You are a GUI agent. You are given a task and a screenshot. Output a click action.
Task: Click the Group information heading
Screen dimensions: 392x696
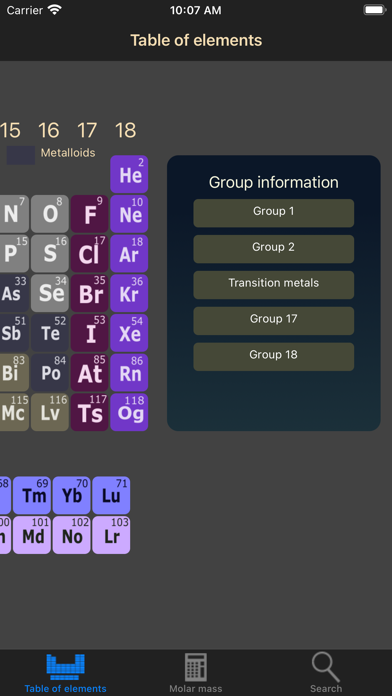point(273,182)
